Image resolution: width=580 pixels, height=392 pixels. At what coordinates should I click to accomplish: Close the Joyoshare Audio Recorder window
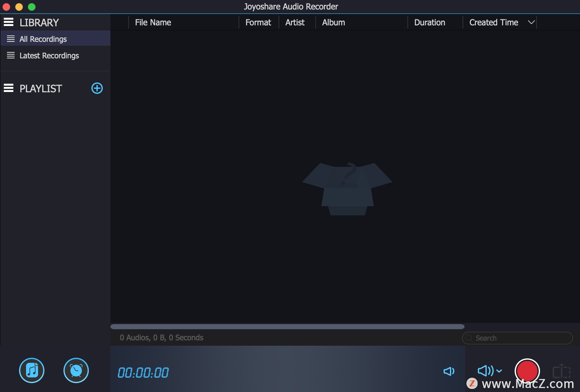(x=6, y=7)
